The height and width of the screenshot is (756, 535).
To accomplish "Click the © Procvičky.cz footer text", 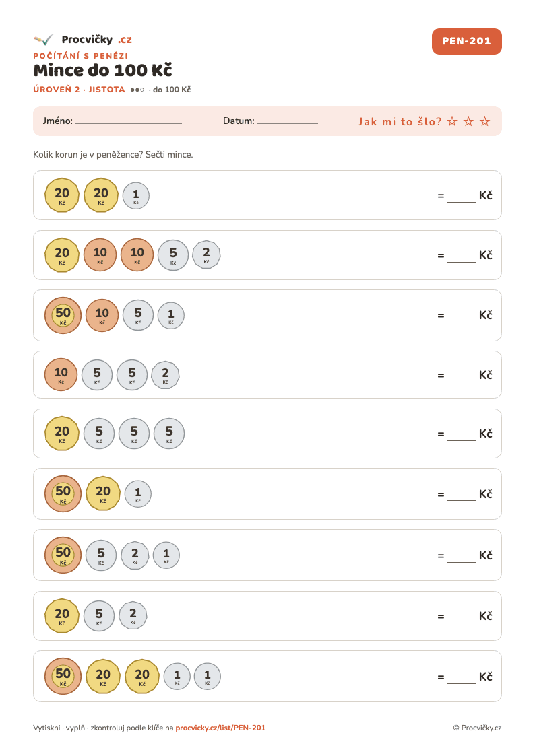I will [478, 728].
